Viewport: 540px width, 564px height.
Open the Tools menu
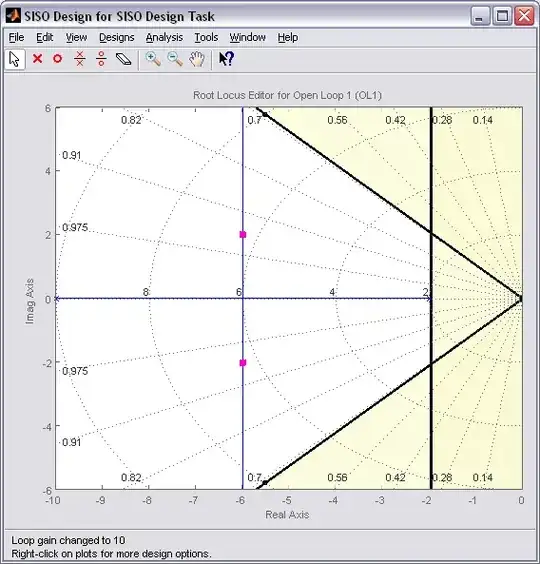click(x=206, y=37)
